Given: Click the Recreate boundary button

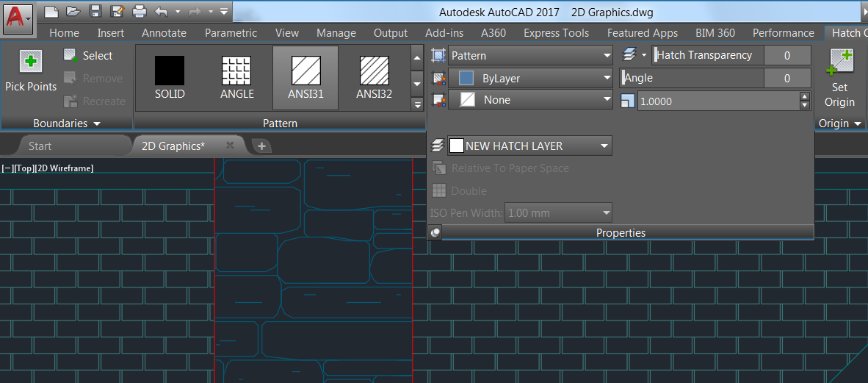Looking at the screenshot, I should pos(94,101).
